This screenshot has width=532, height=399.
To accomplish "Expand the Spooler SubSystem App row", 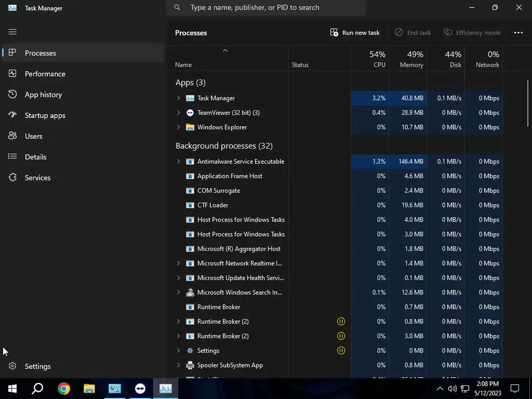I will (179, 365).
